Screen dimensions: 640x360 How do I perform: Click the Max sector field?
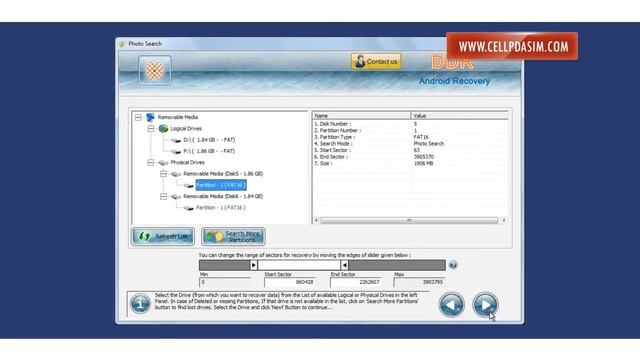[x=419, y=282]
